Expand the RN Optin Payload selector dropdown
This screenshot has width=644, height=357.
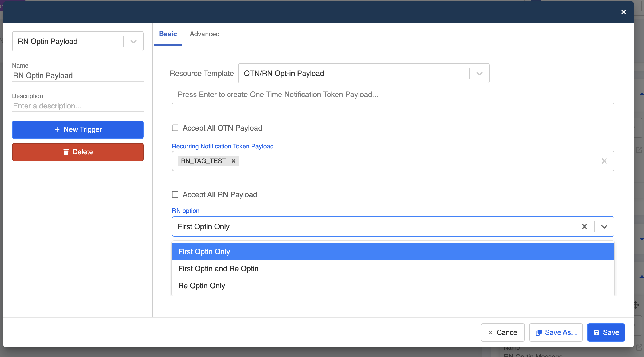133,41
